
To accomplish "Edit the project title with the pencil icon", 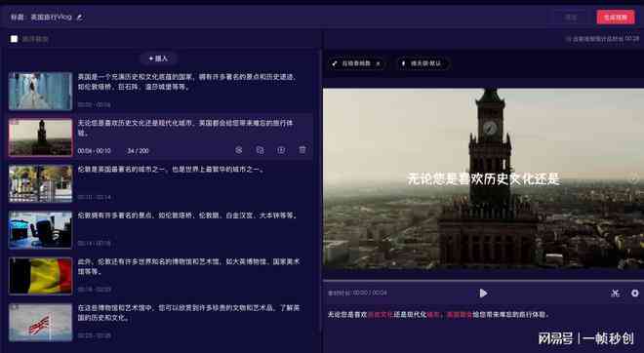I will pyautogui.click(x=80, y=18).
